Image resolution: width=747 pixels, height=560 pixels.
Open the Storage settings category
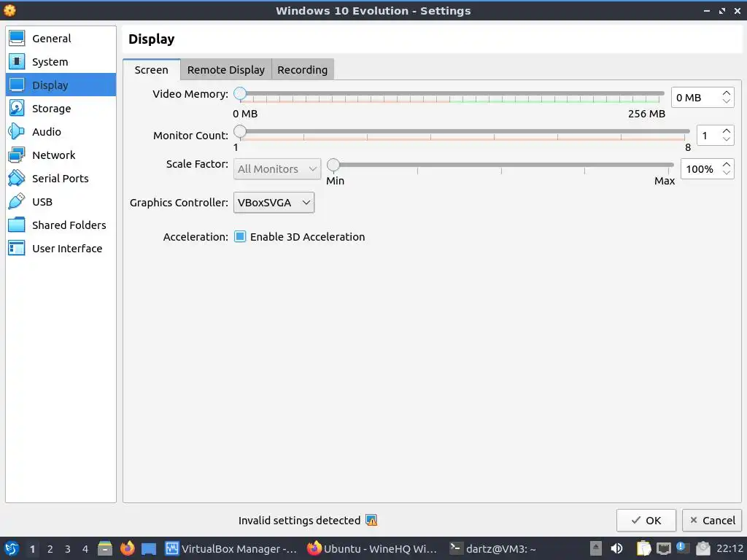tap(61, 108)
